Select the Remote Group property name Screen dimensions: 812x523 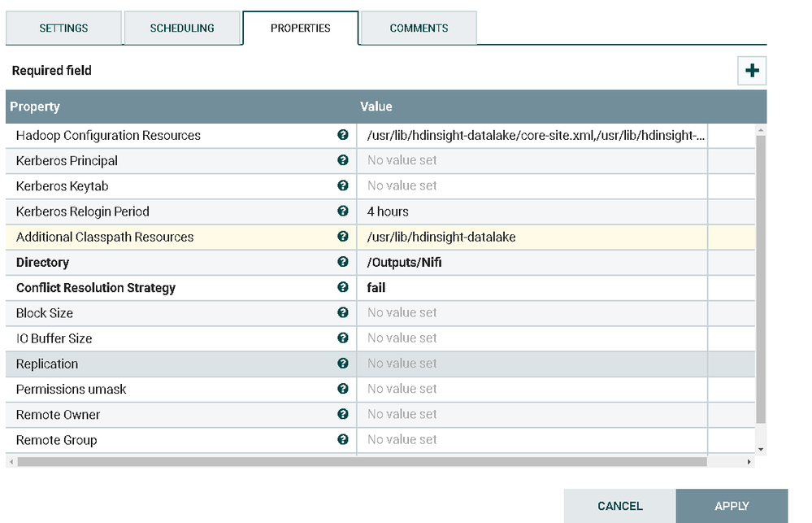(56, 440)
